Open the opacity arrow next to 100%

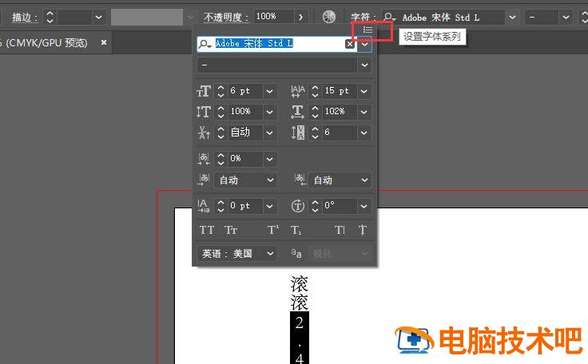coord(300,18)
